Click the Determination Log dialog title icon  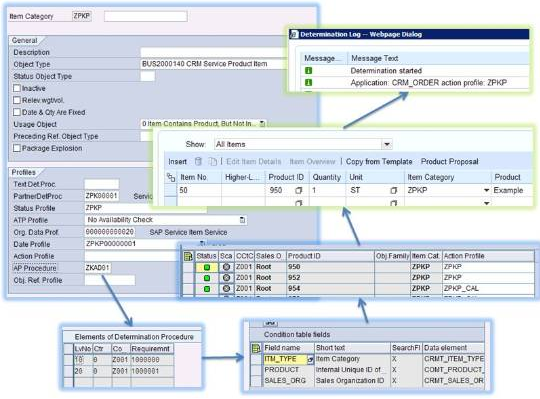tap(294, 34)
